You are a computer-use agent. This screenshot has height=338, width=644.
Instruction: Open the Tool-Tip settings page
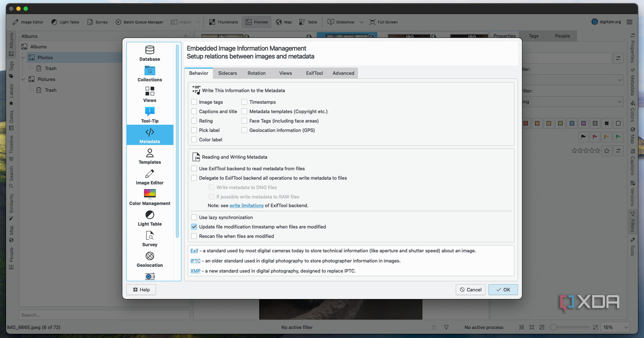point(150,115)
